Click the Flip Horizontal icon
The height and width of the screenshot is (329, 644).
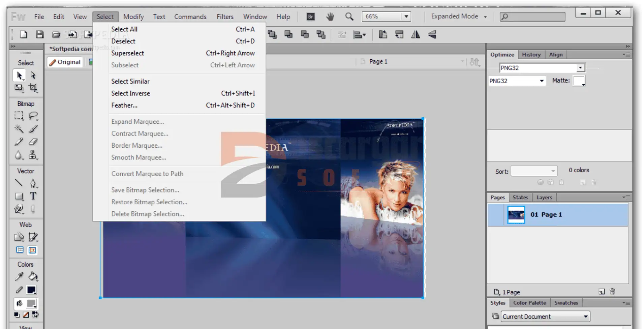[416, 34]
